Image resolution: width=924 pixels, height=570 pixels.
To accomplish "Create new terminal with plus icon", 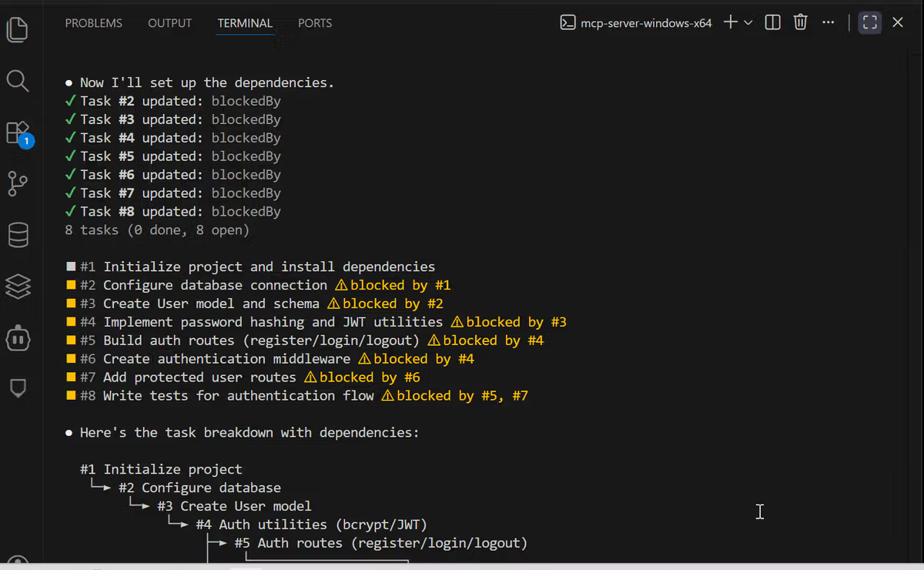I will (x=731, y=22).
